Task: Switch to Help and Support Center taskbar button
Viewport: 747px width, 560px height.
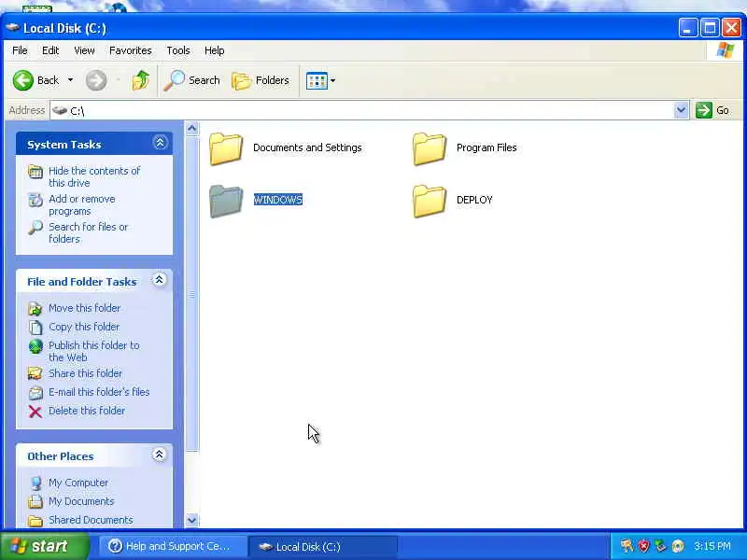Action: click(173, 546)
